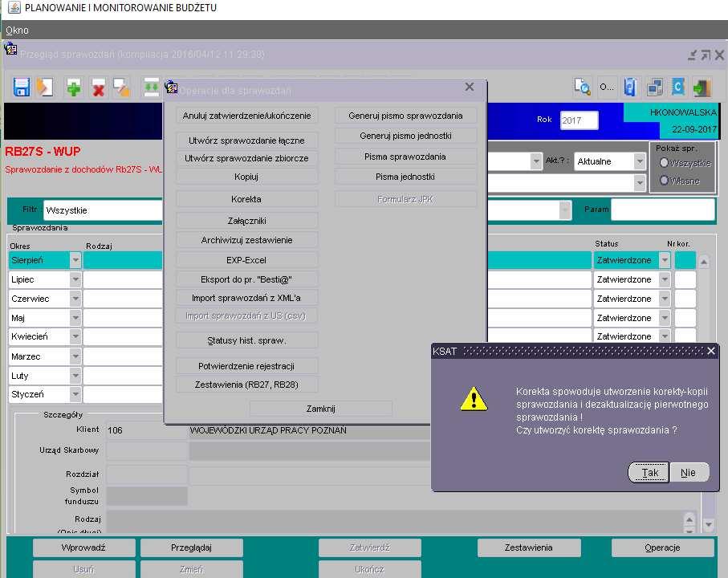Expand the Maj period dropdown
This screenshot has width=728, height=578.
pyautogui.click(x=75, y=318)
